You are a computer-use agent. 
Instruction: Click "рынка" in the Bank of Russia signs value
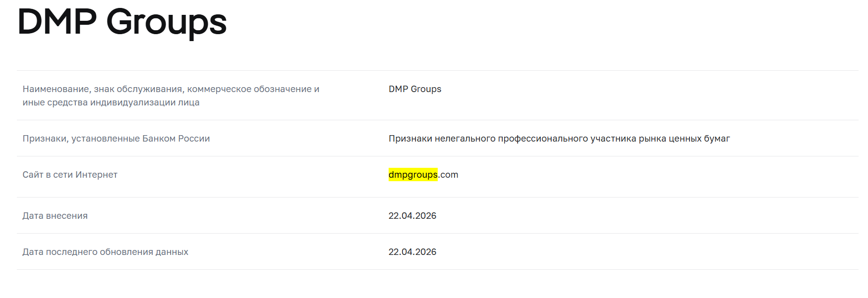(652, 139)
